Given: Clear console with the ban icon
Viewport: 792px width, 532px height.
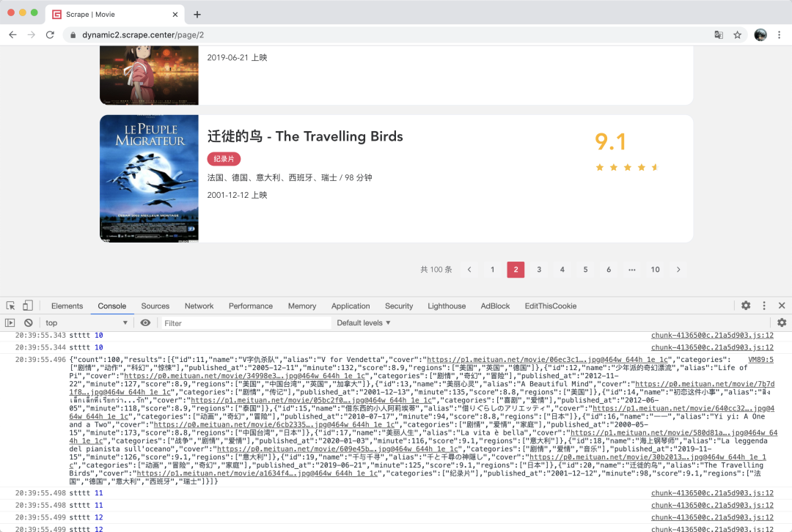Looking at the screenshot, I should [29, 322].
